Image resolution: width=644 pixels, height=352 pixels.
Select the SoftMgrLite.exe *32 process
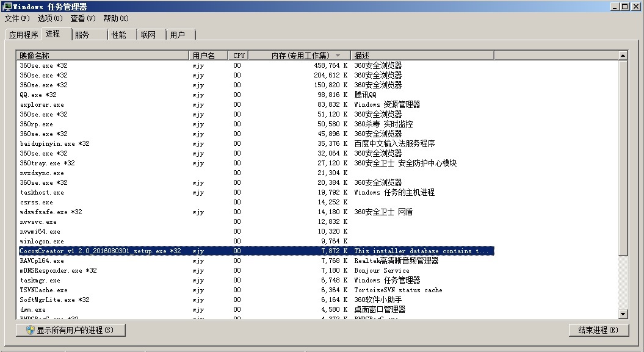click(x=256, y=300)
